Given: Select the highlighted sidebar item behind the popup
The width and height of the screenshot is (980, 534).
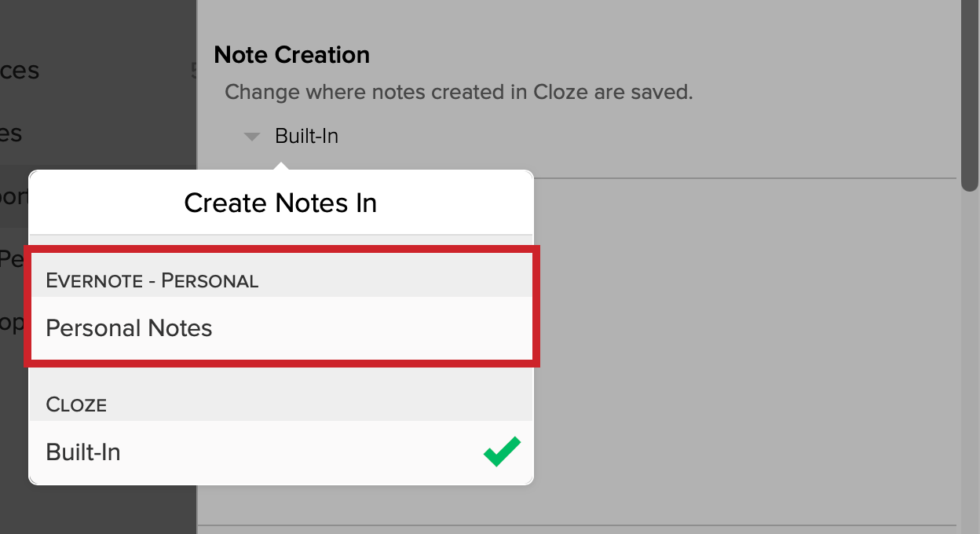Looking at the screenshot, I should coord(14,196).
